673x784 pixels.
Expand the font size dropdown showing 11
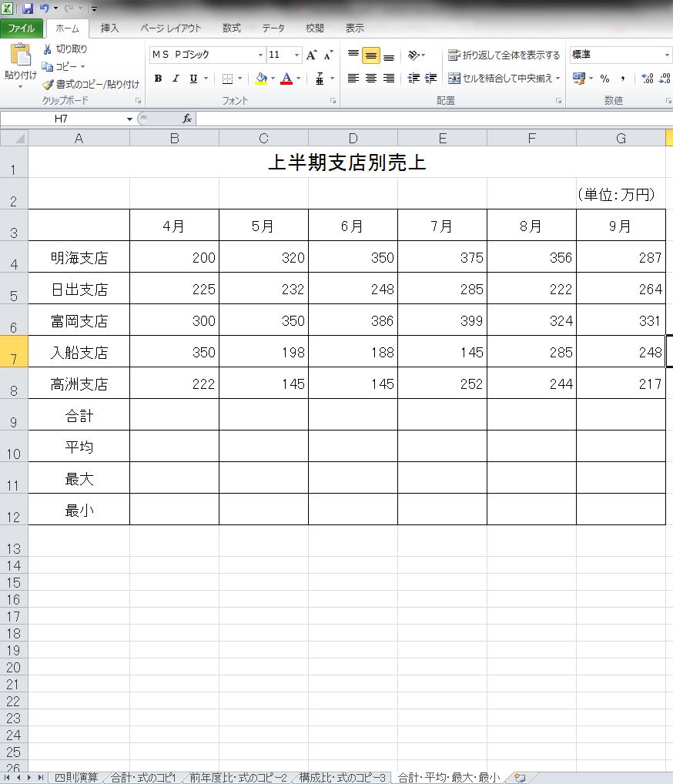click(297, 55)
